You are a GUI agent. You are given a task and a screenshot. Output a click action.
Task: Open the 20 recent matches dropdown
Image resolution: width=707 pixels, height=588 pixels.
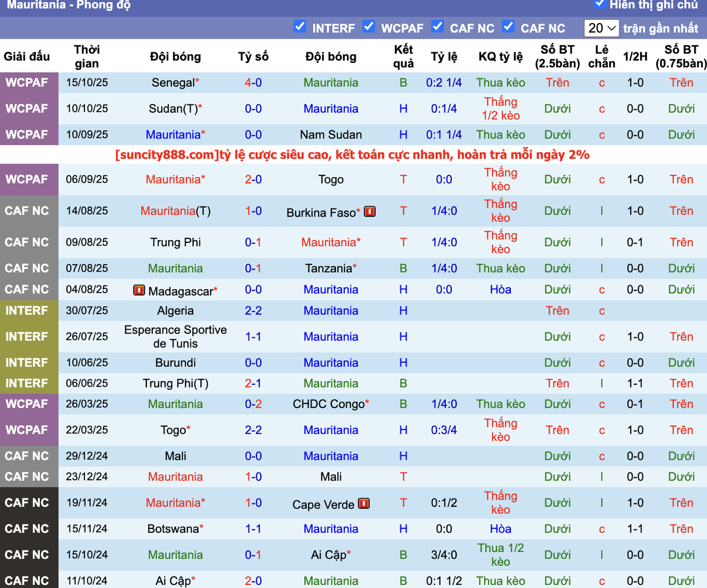[x=602, y=28]
